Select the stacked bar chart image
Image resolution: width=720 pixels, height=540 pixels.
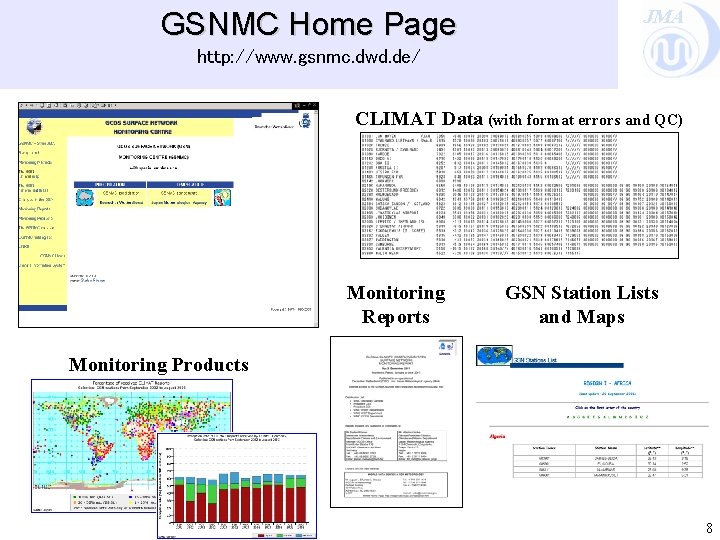click(x=237, y=486)
